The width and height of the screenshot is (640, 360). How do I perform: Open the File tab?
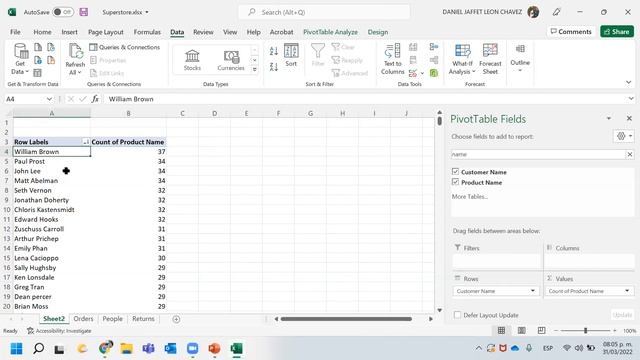point(16,32)
